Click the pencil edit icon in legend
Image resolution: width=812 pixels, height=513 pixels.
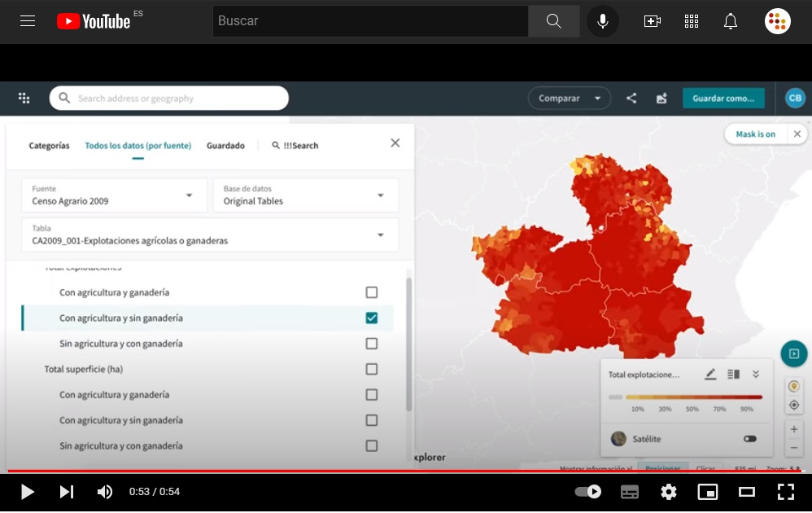coord(710,375)
